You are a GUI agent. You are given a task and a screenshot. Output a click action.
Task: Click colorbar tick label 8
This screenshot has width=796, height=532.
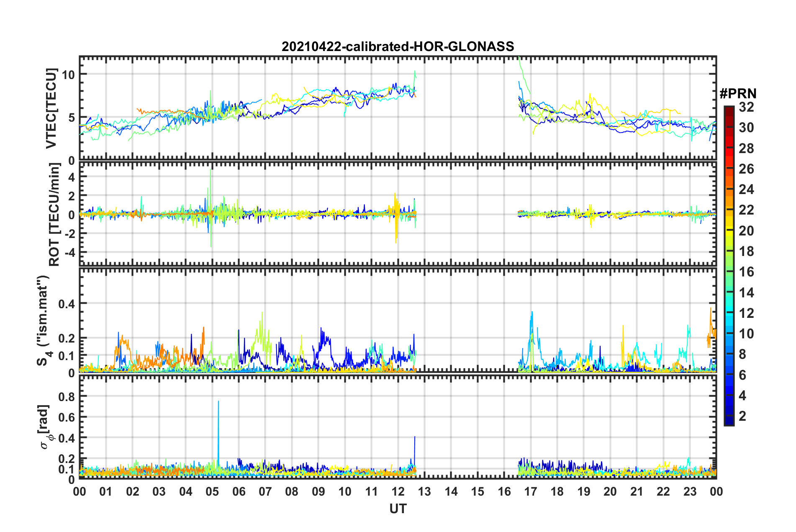tap(742, 354)
